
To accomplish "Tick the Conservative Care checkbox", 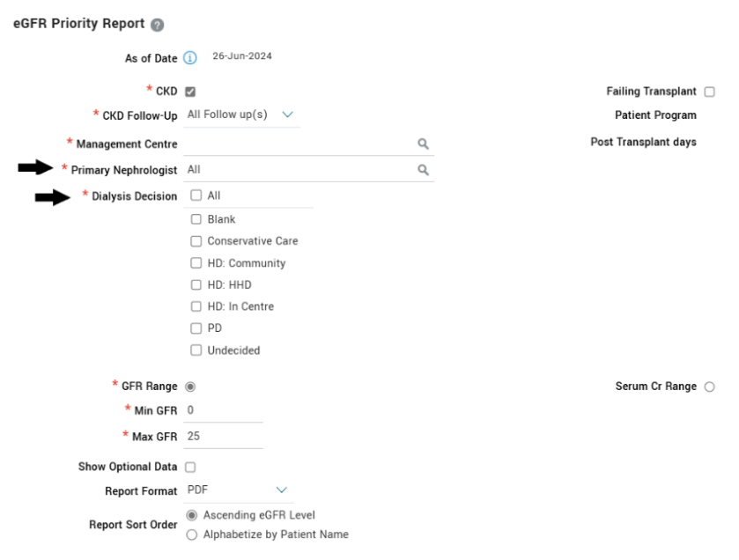I will coord(196,241).
